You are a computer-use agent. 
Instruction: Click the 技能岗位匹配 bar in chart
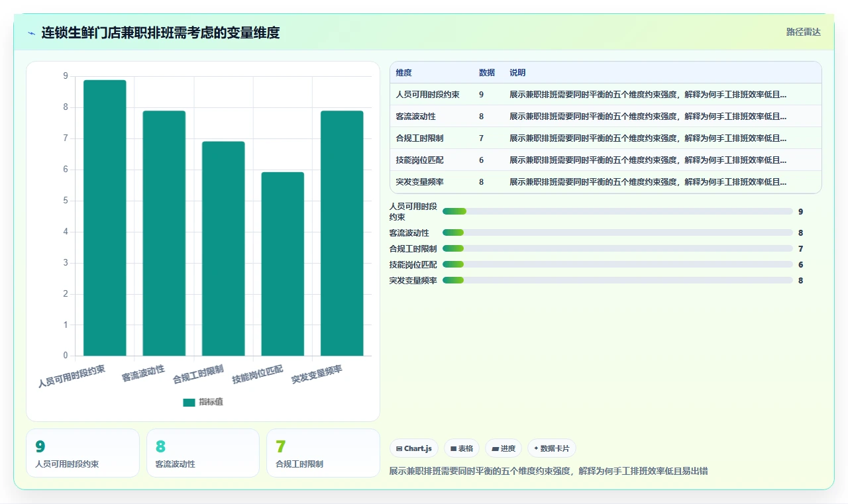pos(283,264)
